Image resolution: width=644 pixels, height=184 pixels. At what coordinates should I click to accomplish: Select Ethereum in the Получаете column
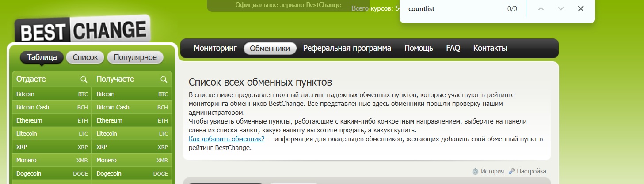pyautogui.click(x=132, y=120)
